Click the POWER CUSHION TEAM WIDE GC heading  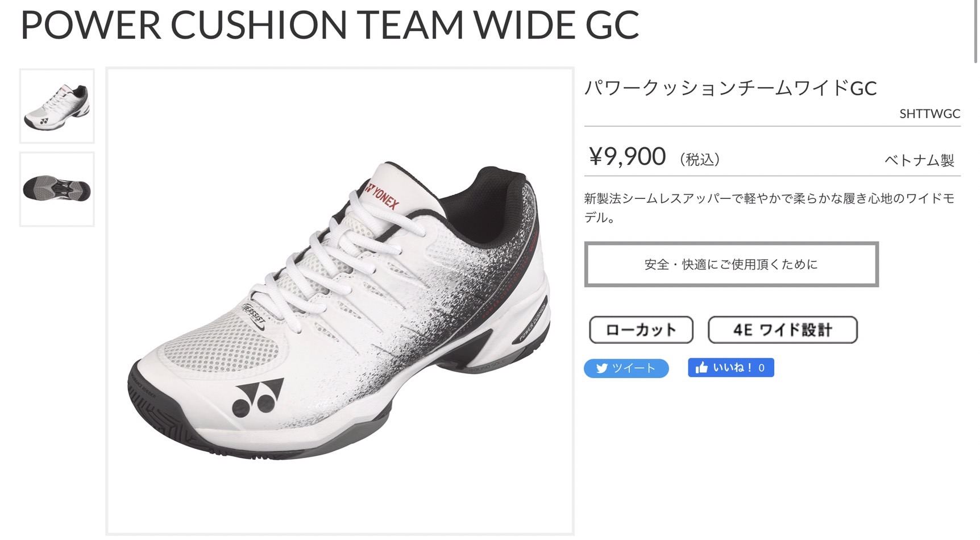coord(330,24)
